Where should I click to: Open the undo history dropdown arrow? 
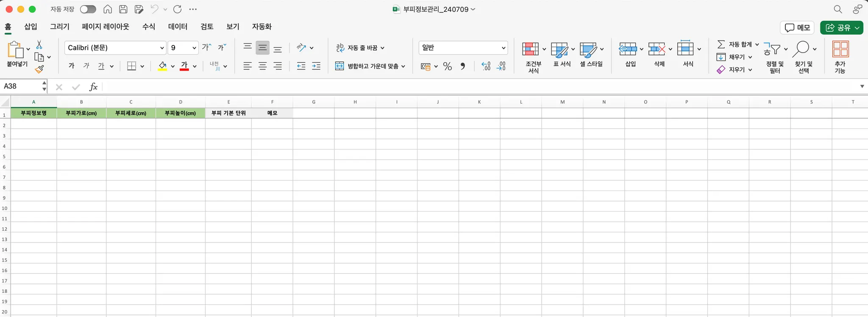pos(165,9)
